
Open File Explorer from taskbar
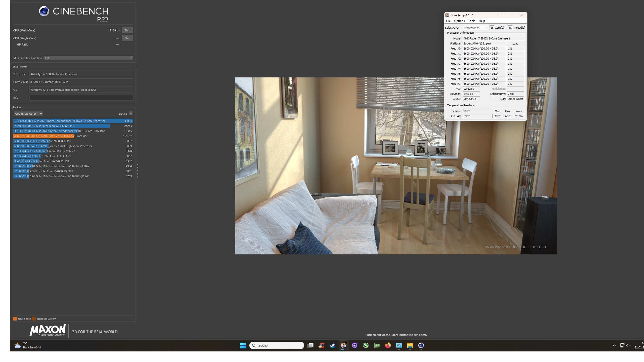tap(410, 345)
